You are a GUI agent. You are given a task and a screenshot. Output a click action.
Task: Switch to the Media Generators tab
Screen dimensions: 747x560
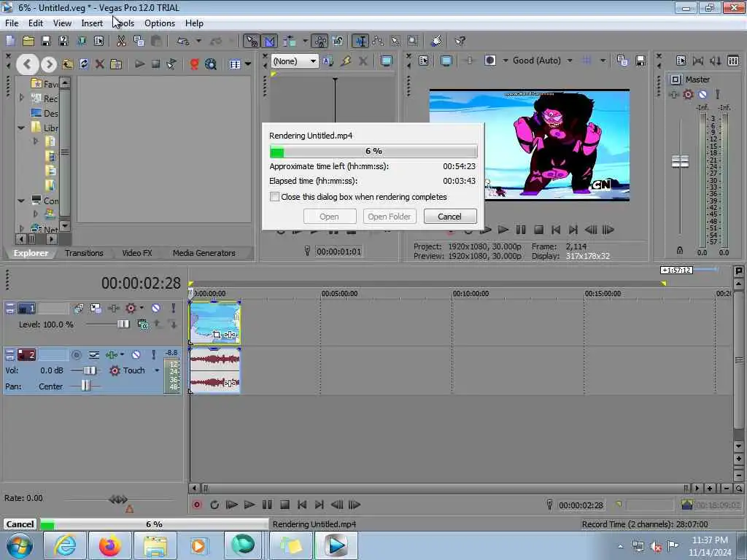pos(204,253)
